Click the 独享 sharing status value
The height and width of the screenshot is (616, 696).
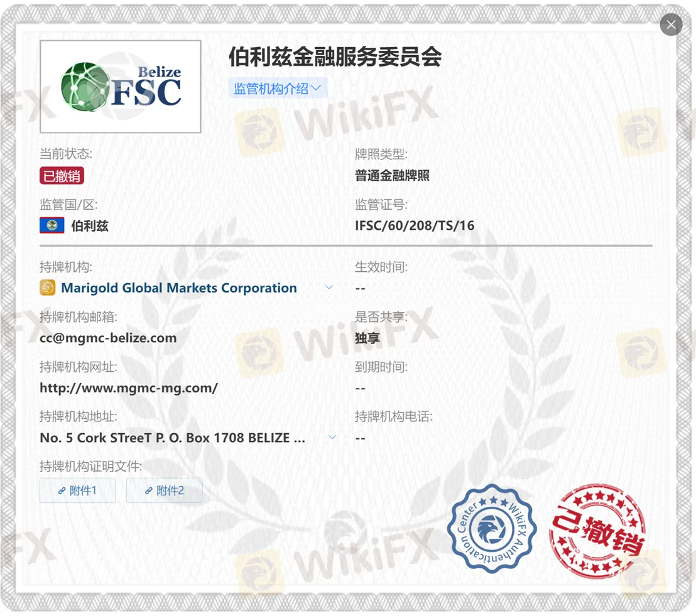tap(367, 338)
